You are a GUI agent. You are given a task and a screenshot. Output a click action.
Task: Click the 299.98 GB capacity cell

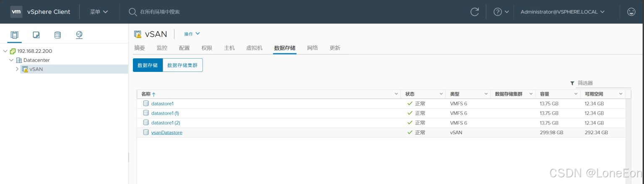point(551,132)
